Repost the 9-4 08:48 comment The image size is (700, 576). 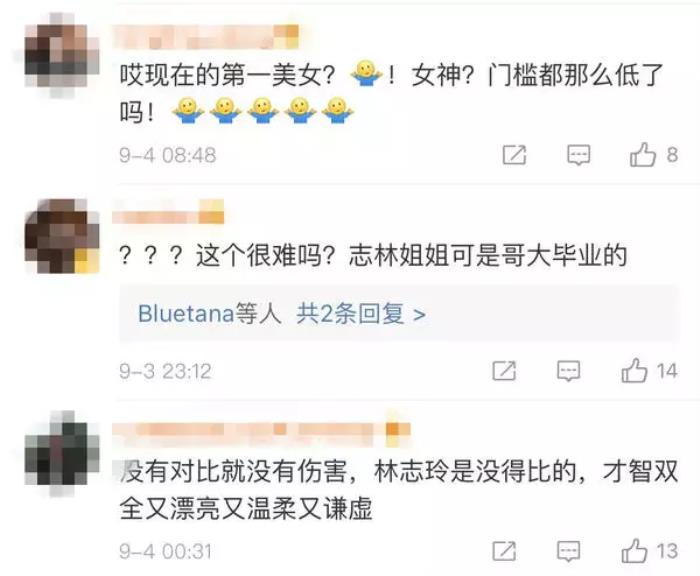pyautogui.click(x=514, y=155)
